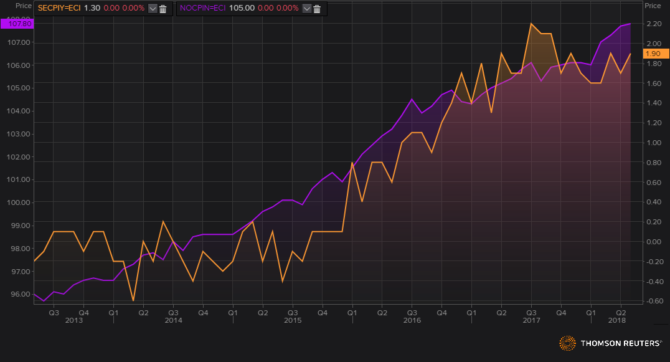Click the 2013 year label on the time axis
Screen dimensions: 670x362
click(74, 321)
